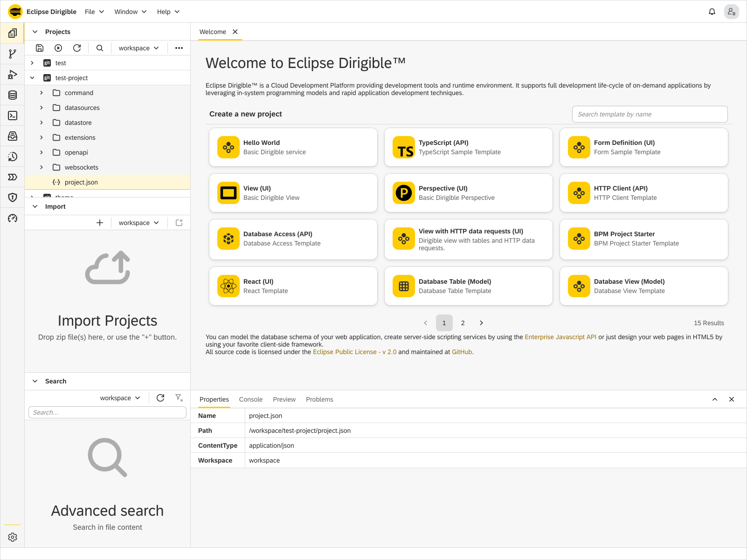Choose the BPM Project Starter template
Viewport: 747px width, 560px height.
click(x=644, y=239)
